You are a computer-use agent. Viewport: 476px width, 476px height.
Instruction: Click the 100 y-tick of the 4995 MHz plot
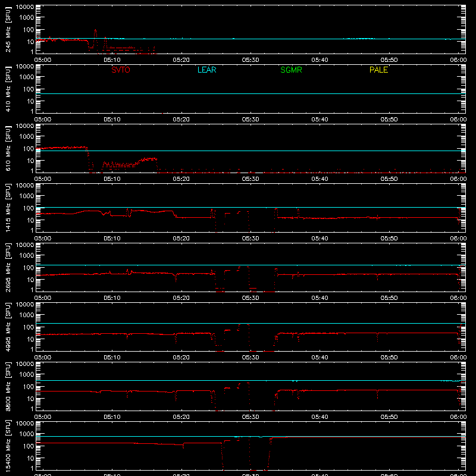(29, 327)
